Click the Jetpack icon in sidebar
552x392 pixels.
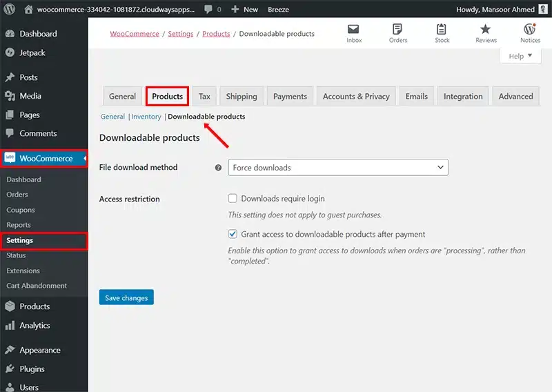click(x=10, y=53)
